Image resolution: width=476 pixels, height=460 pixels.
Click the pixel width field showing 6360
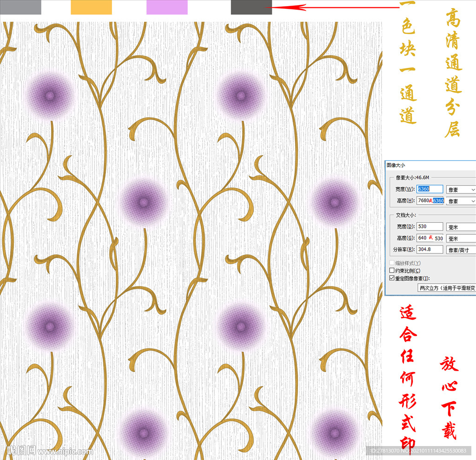pos(430,189)
